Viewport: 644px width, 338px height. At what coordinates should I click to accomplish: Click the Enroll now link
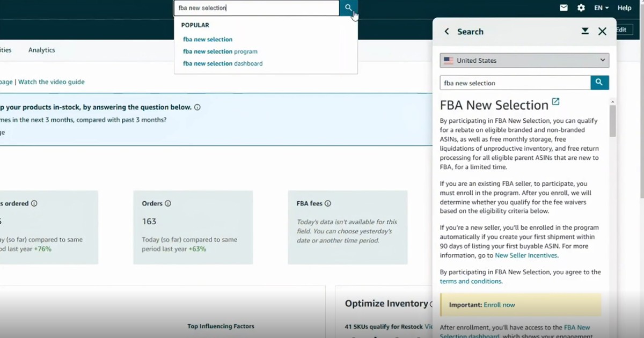[499, 305]
